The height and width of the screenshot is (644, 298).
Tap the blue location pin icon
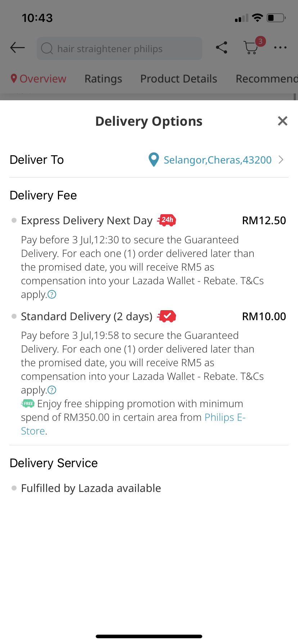(x=154, y=160)
